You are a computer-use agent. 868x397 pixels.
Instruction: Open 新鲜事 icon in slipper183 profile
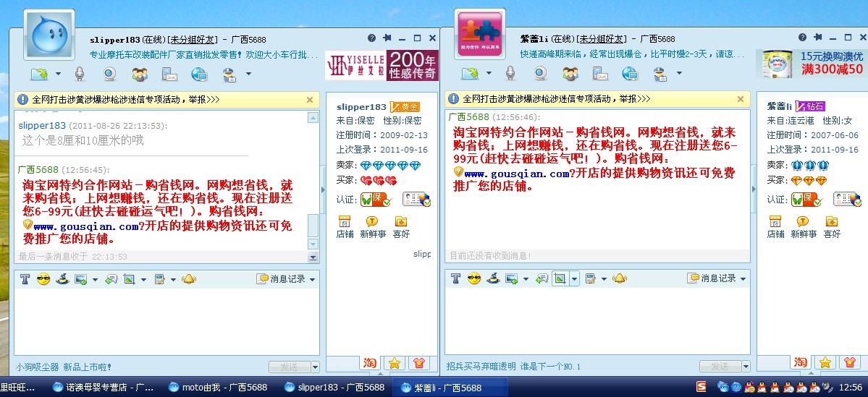point(373,227)
